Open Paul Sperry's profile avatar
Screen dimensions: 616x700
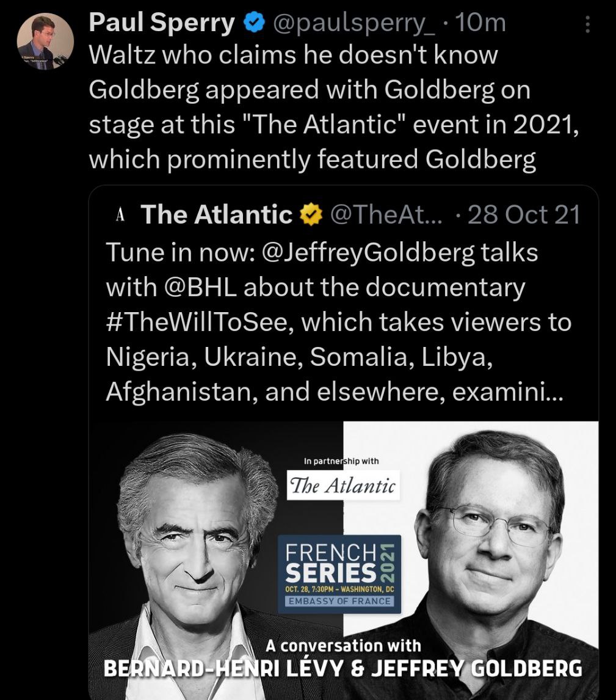click(46, 41)
